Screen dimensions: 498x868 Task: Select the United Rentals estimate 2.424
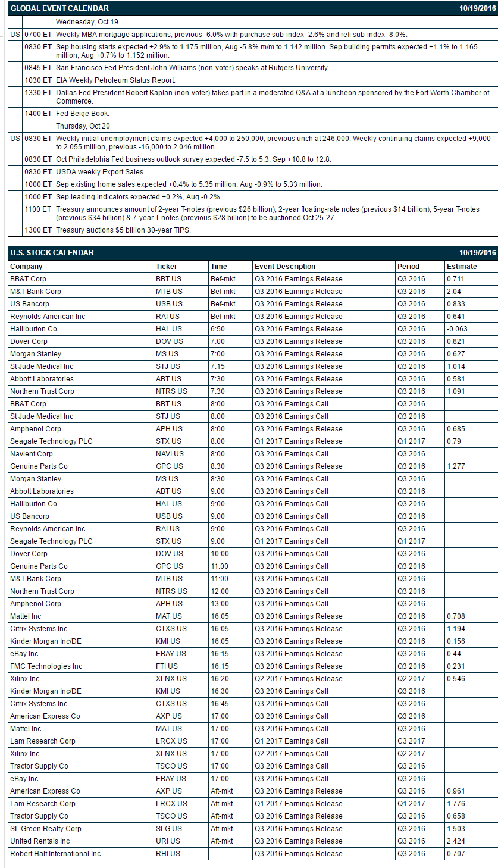[456, 841]
